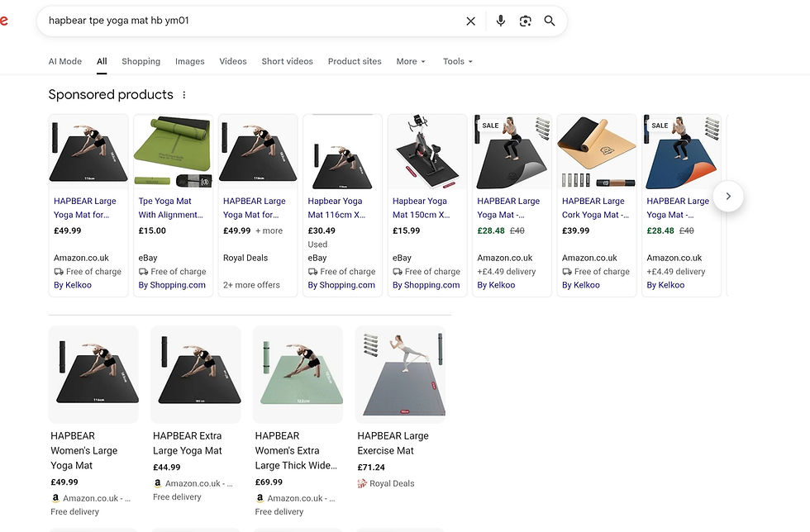The image size is (810, 532).
Task: Go to the Videos tab
Action: 233,61
